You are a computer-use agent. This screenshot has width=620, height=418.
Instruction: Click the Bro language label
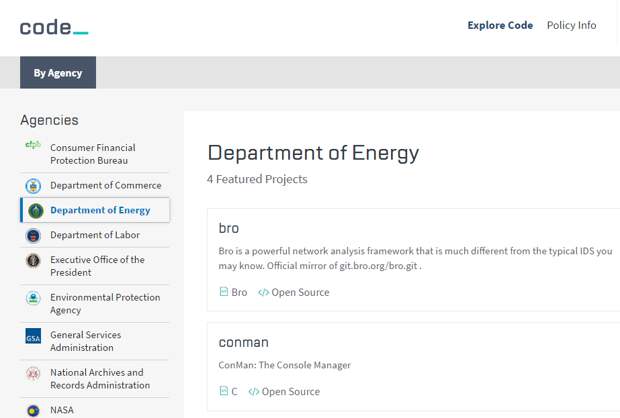tap(239, 292)
